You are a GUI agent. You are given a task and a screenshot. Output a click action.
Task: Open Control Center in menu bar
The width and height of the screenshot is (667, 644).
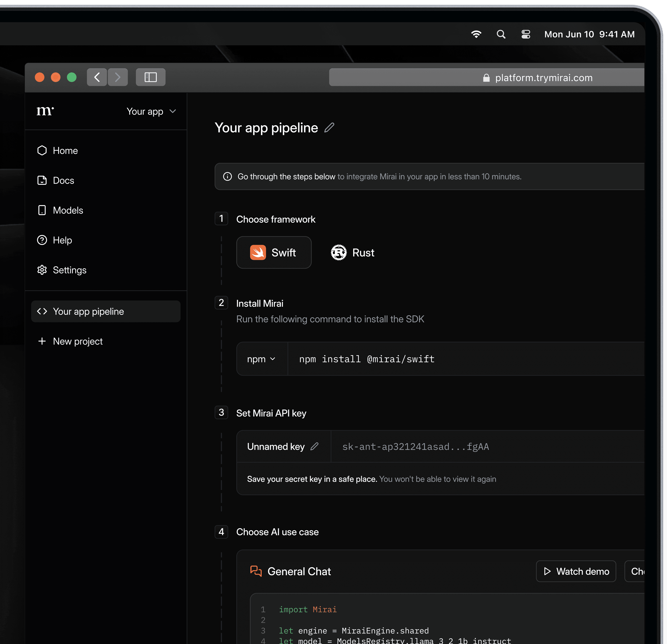(x=526, y=34)
